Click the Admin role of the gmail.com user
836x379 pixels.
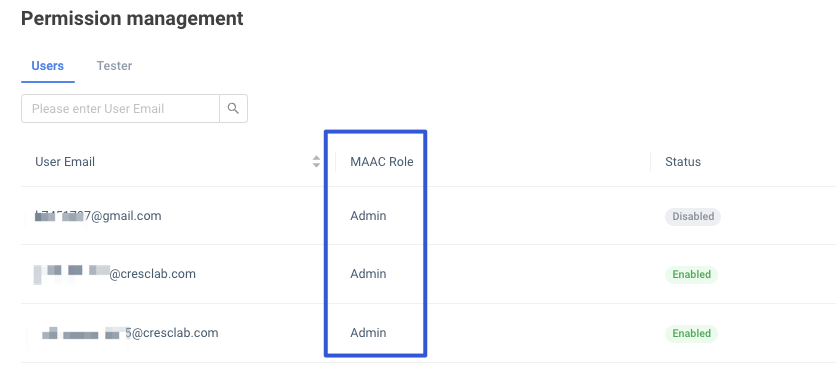368,216
